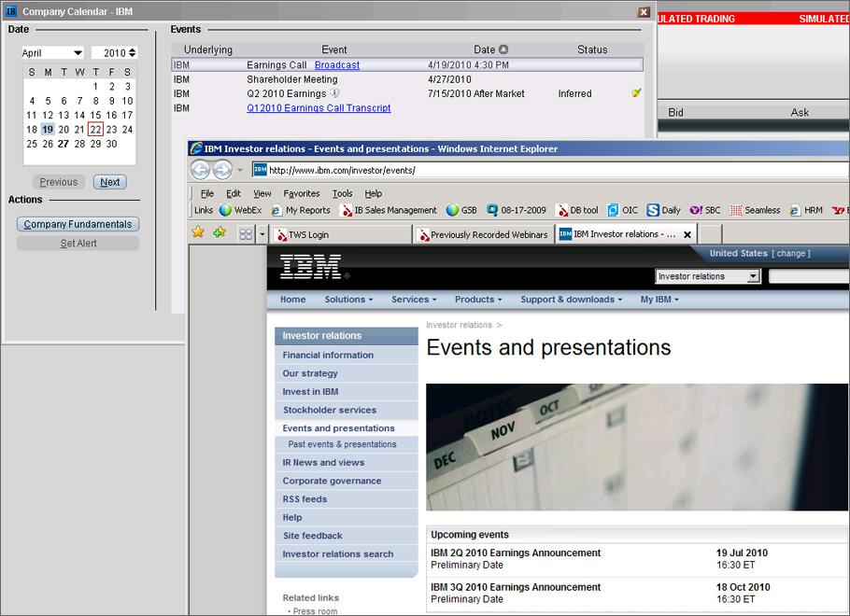Click the change country link
Viewport: 850px width, 616px height.
coord(791,253)
